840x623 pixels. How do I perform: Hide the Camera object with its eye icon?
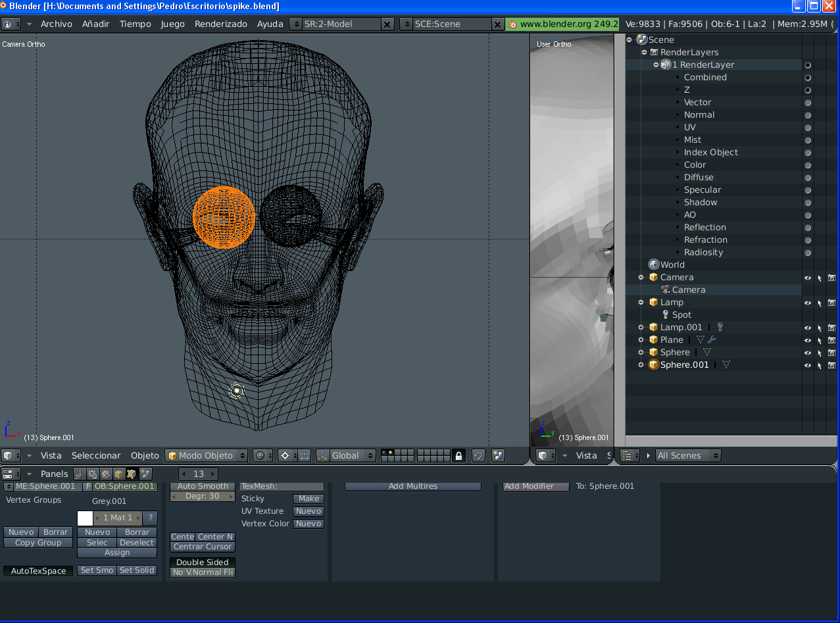(808, 278)
